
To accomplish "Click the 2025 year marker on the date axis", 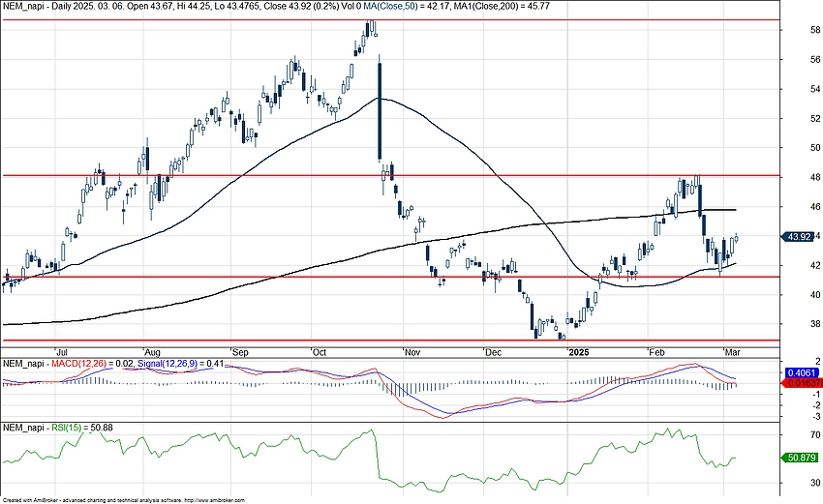I will pos(579,352).
